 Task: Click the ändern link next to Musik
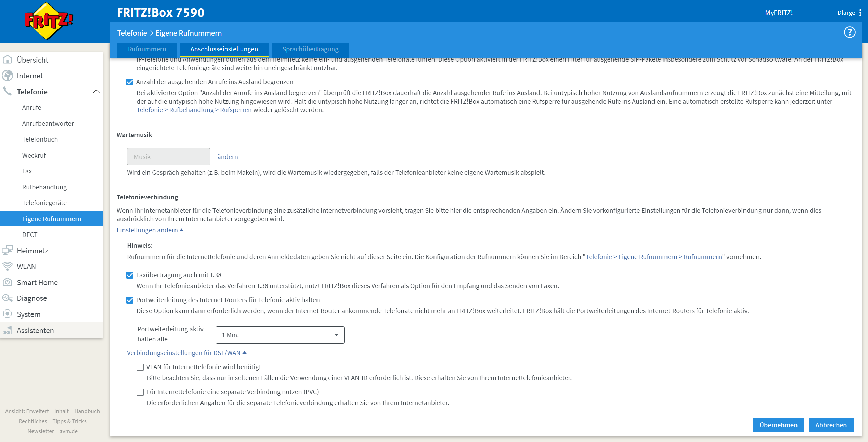tap(228, 157)
